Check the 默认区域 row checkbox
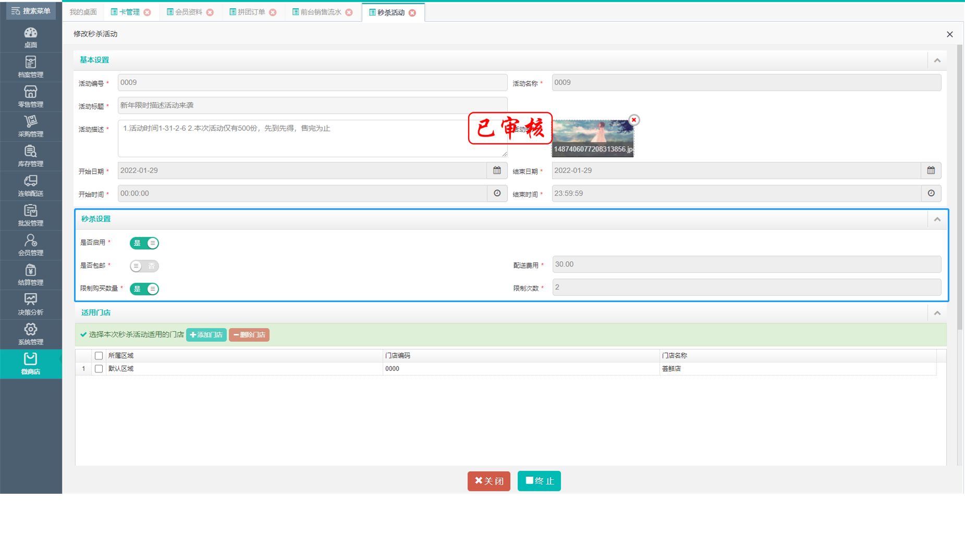The height and width of the screenshot is (560, 965). coord(99,368)
